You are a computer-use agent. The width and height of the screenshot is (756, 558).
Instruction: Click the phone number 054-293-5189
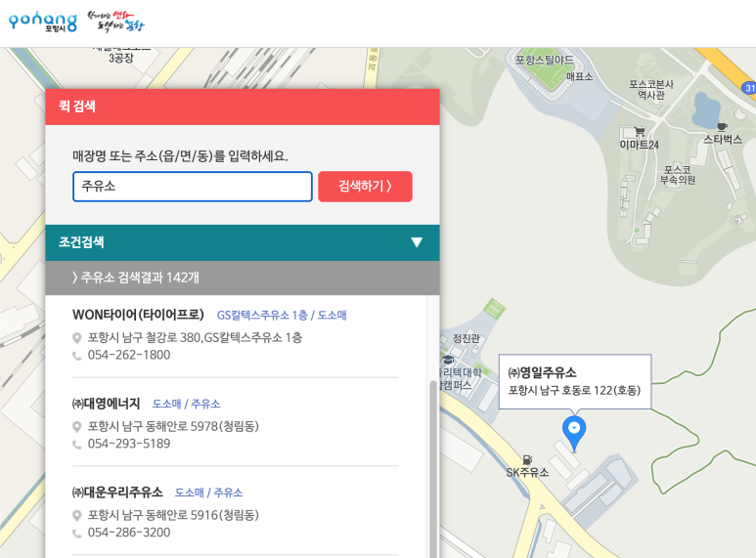[x=129, y=444]
